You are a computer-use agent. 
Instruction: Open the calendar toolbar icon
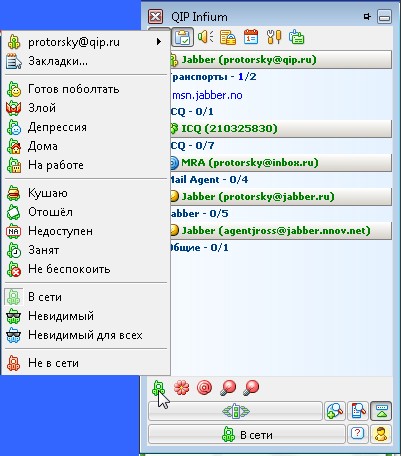tap(251, 37)
